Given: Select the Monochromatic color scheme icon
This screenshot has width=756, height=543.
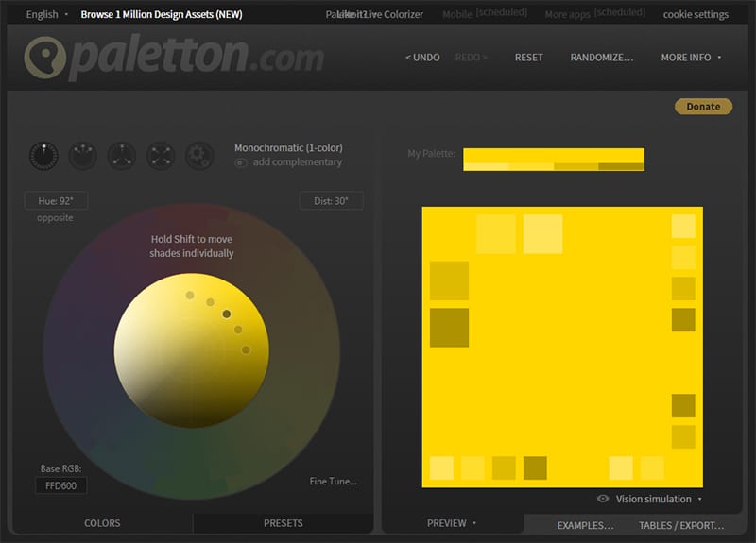Looking at the screenshot, I should click(x=43, y=156).
